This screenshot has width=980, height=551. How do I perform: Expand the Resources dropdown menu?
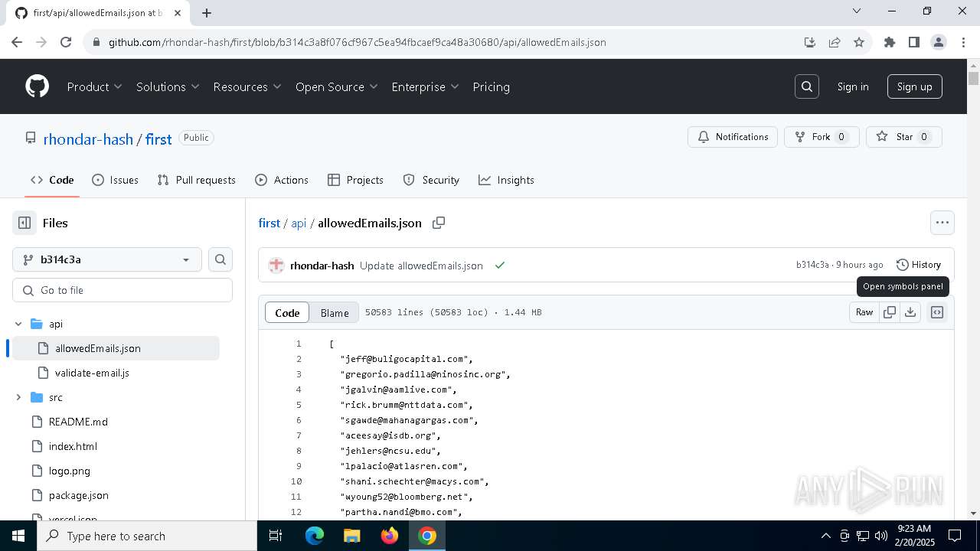(x=247, y=86)
